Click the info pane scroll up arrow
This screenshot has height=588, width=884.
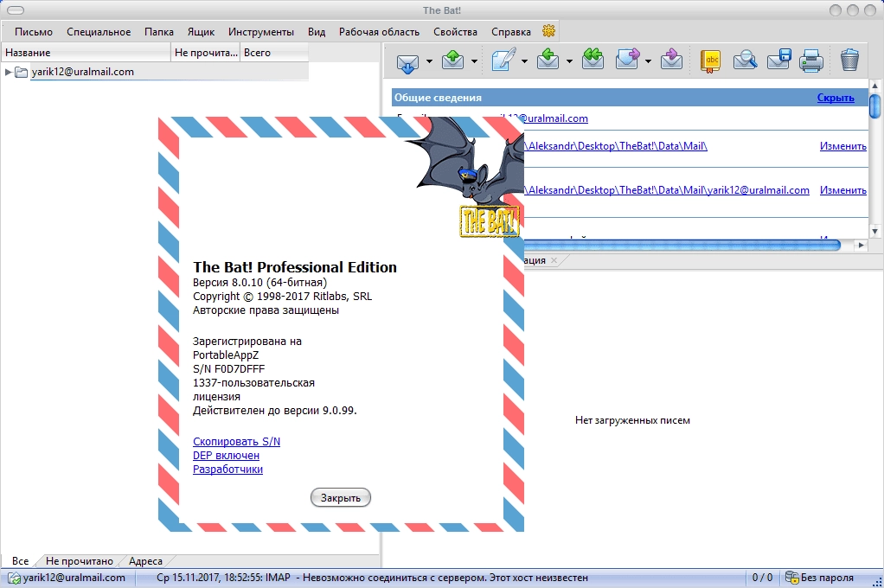click(x=875, y=86)
